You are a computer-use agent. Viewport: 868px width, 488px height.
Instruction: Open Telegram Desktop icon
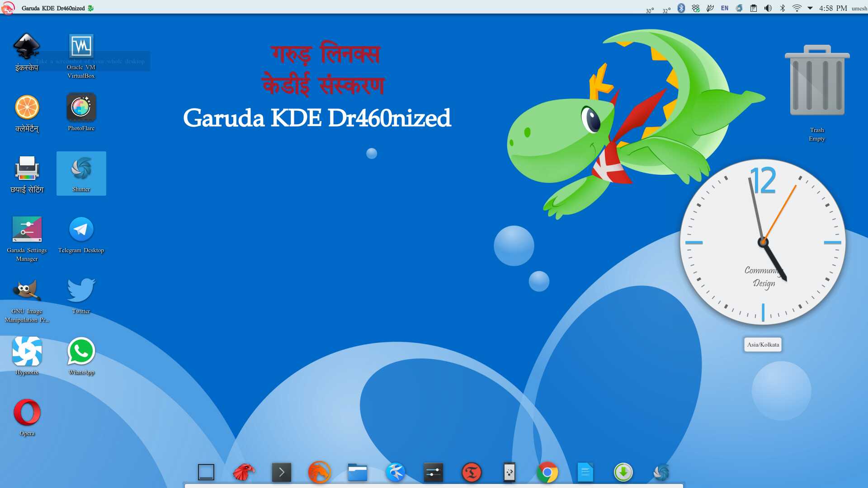[x=81, y=230]
